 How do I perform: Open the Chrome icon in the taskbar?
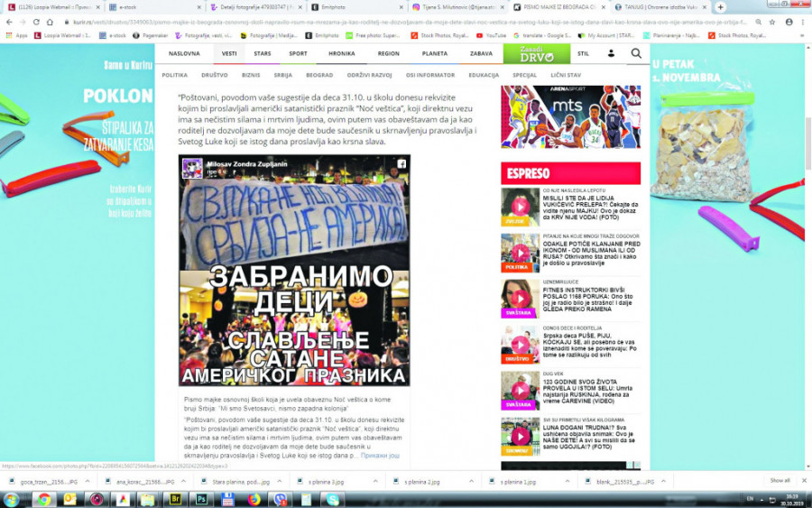pos(43,499)
